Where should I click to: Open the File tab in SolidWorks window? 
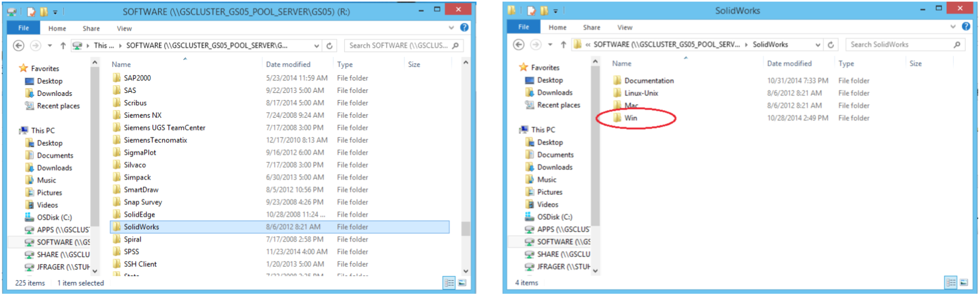click(524, 27)
